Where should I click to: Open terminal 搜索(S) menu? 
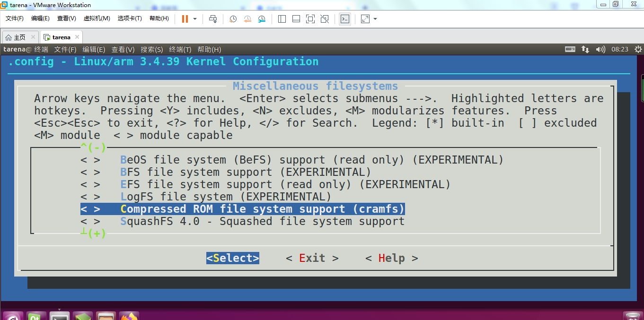pos(152,49)
